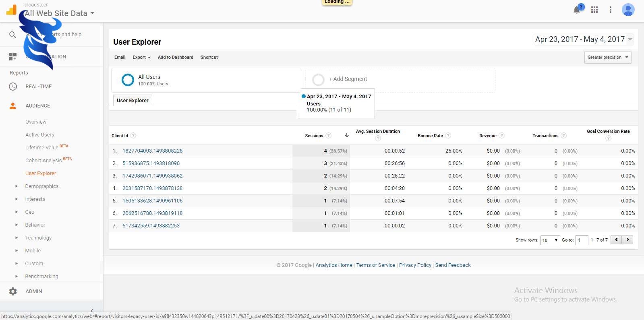This screenshot has width=644, height=320.
Task: Click the Goal Conversion Rate help icon
Action: 608,138
